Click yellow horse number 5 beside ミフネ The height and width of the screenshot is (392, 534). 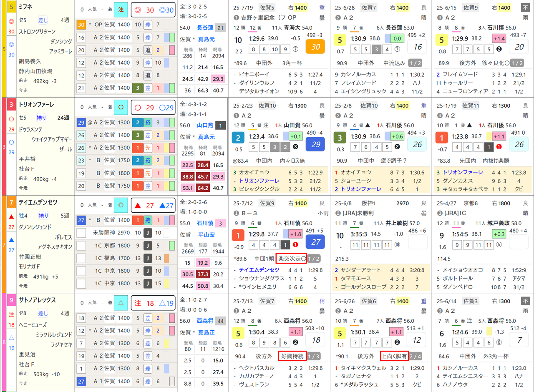tap(12, 7)
